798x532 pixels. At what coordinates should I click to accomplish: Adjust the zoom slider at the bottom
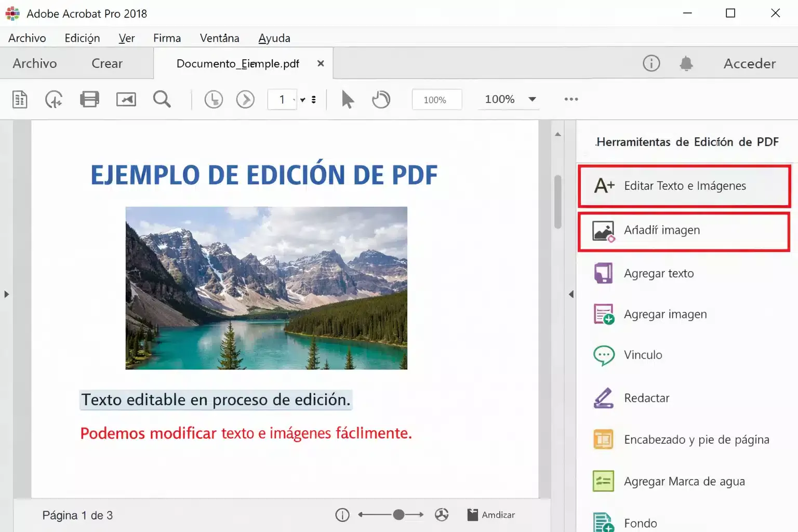pos(398,514)
